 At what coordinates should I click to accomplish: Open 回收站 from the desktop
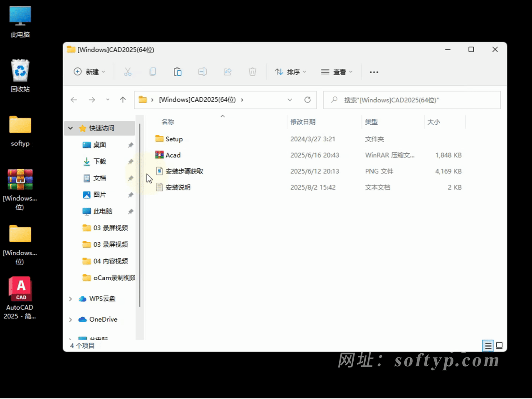point(20,70)
